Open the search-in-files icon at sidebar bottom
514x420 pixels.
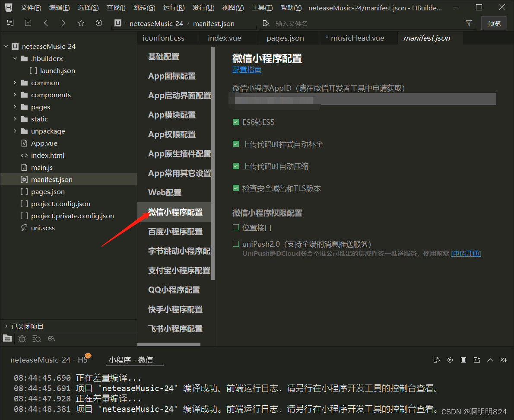click(36, 339)
